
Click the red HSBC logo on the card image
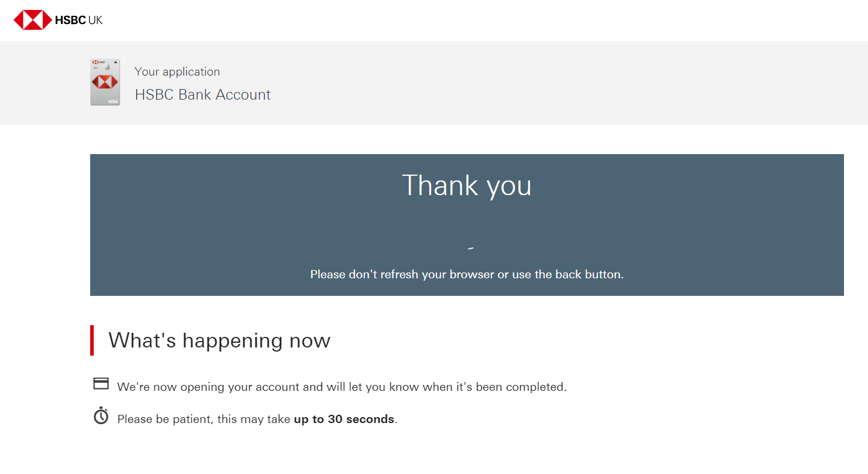coord(105,83)
